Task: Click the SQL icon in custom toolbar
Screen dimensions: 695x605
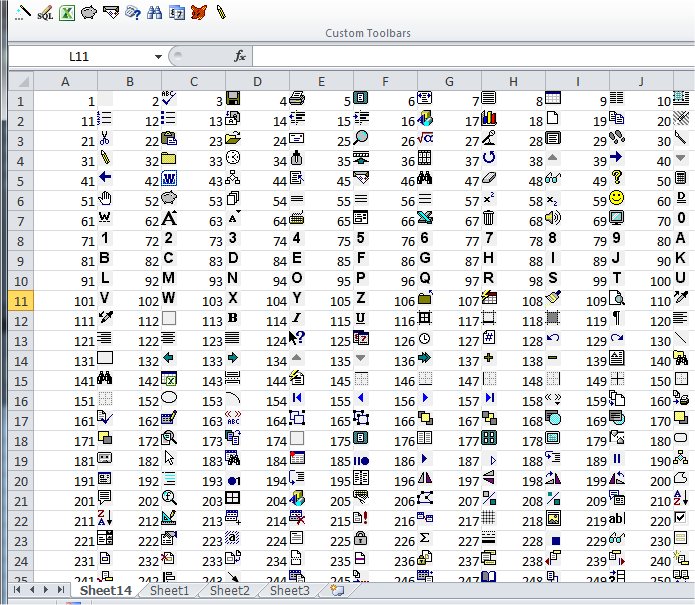Action: click(45, 13)
